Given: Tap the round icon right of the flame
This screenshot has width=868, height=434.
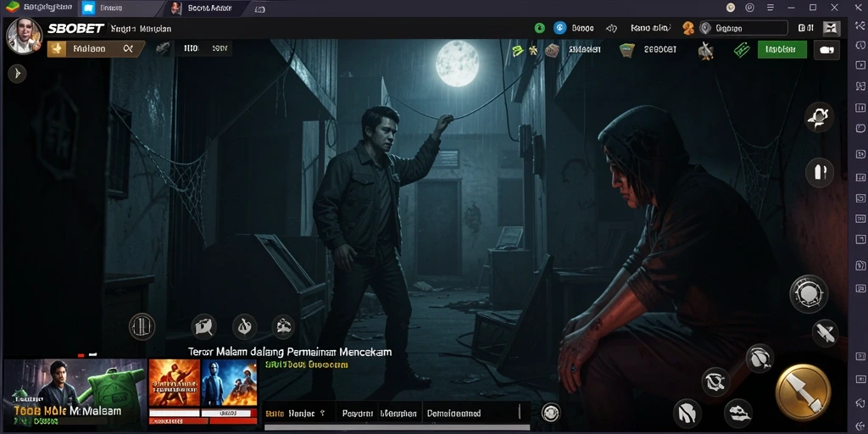Looking at the screenshot, I should [283, 326].
